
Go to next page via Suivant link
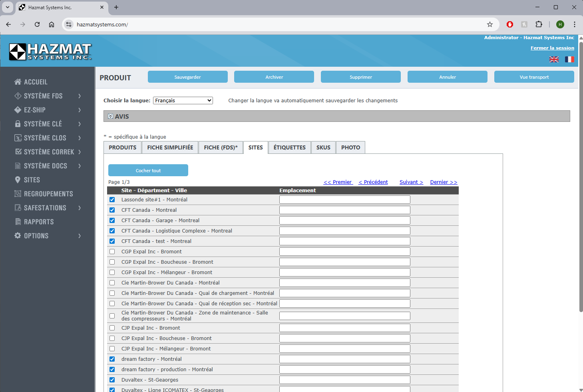pos(411,182)
